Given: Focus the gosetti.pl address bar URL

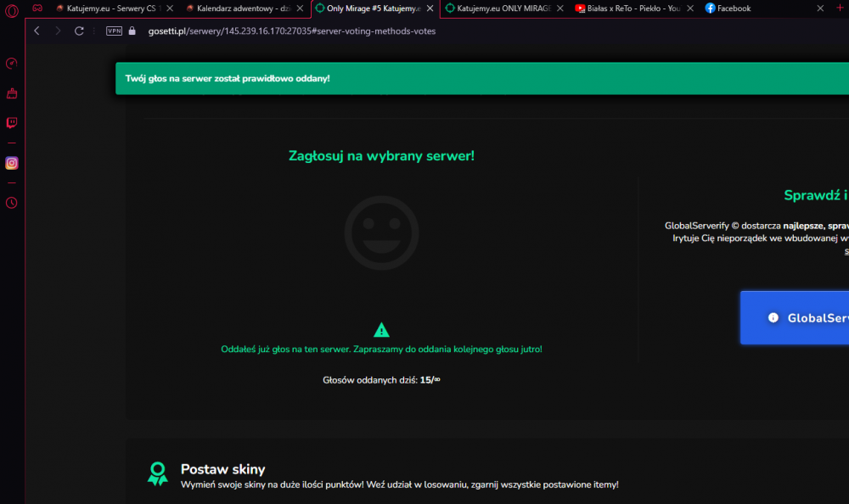Looking at the screenshot, I should point(292,31).
